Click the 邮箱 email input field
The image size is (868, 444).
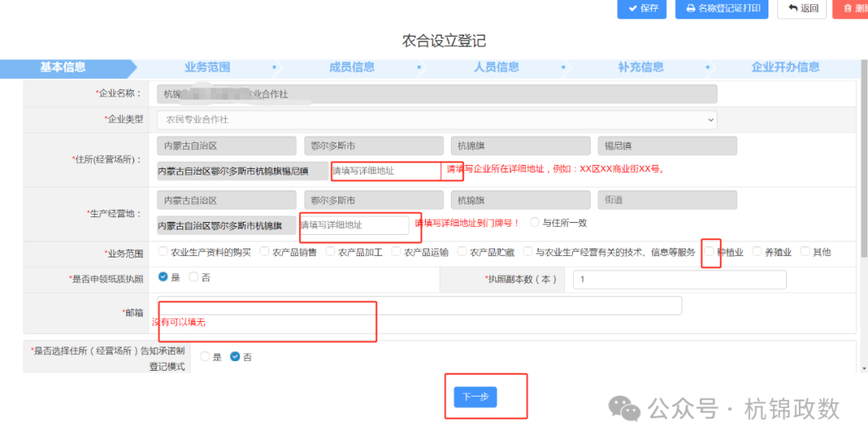tap(420, 306)
